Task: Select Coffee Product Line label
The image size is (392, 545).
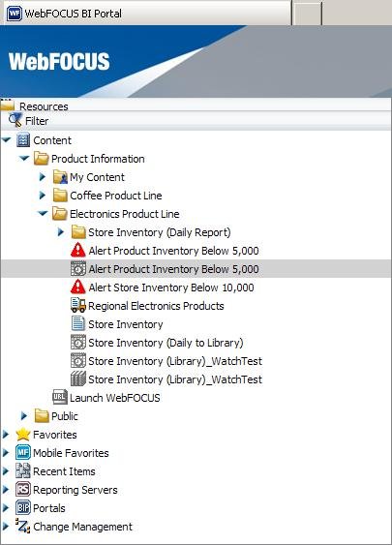Action: 116,196
